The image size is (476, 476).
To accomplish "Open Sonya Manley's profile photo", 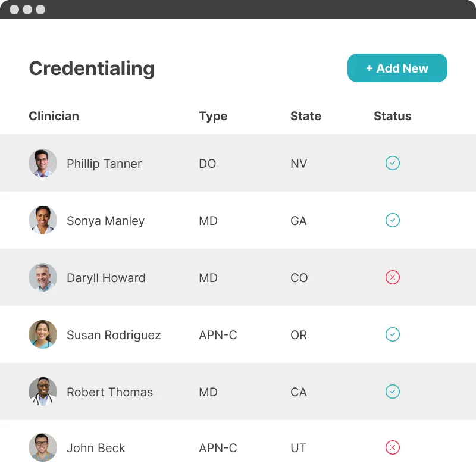I will [x=43, y=220].
